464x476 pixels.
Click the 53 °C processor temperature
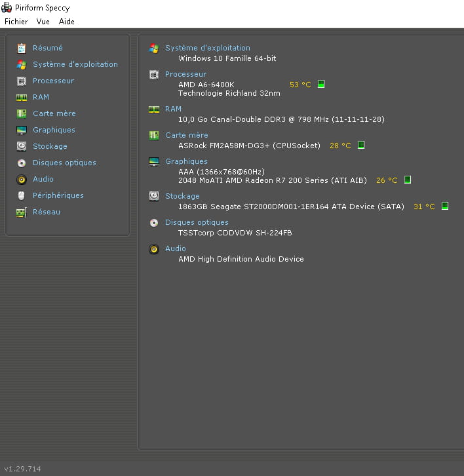coord(300,85)
